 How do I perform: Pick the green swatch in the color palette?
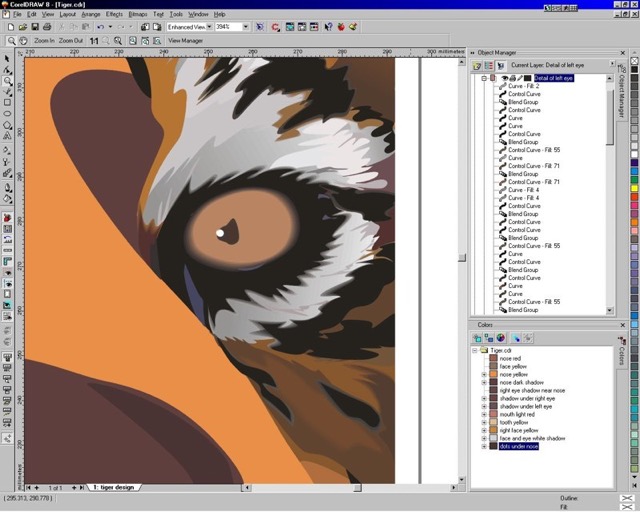point(634,180)
